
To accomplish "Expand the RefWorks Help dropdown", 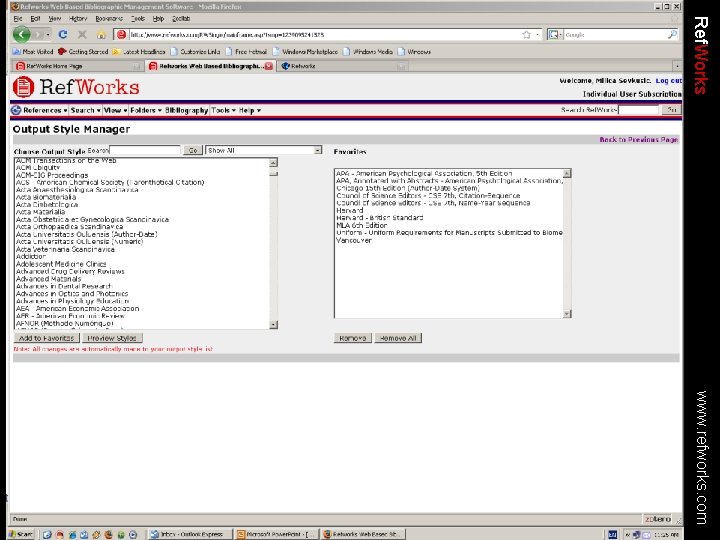I will click(249, 110).
